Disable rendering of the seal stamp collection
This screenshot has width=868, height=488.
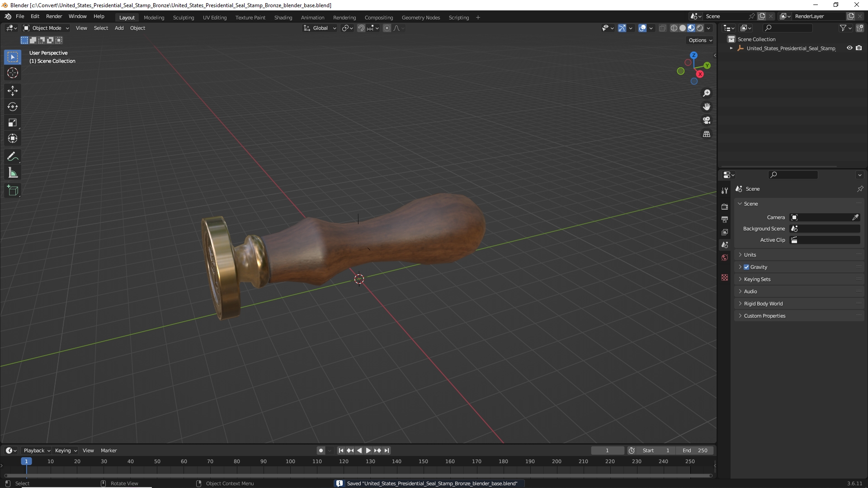tap(859, 48)
